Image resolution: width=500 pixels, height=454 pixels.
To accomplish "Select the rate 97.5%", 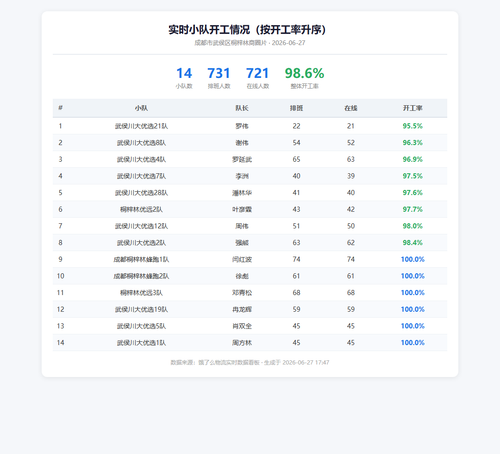I will tap(413, 176).
